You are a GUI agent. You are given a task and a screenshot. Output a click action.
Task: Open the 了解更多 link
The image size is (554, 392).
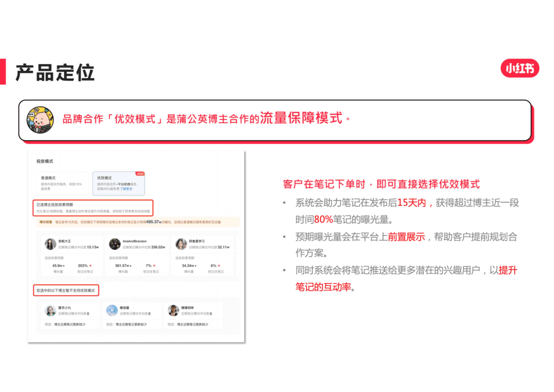[x=126, y=189]
